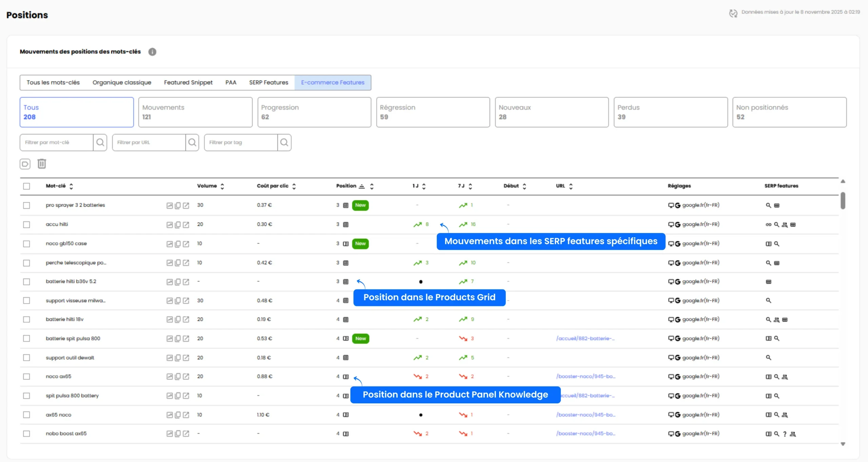Open the 'SERP Features' tab
Image resolution: width=868 pixels, height=462 pixels.
point(268,82)
